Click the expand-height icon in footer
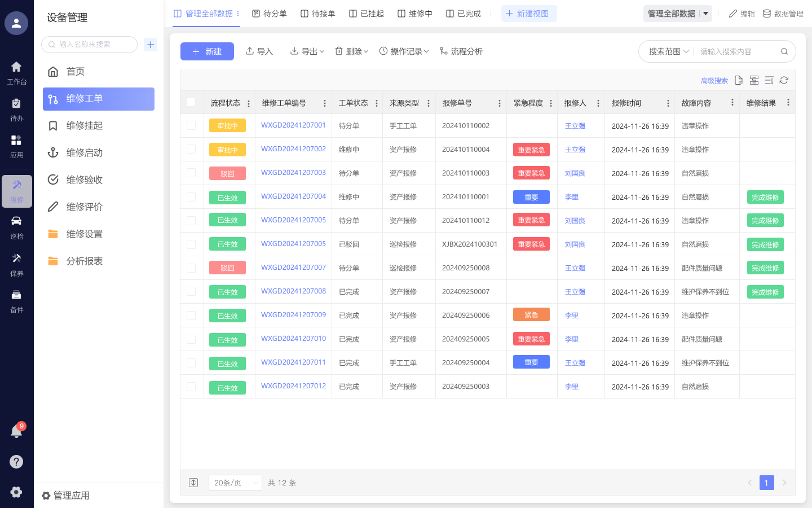812x508 pixels. [x=193, y=483]
